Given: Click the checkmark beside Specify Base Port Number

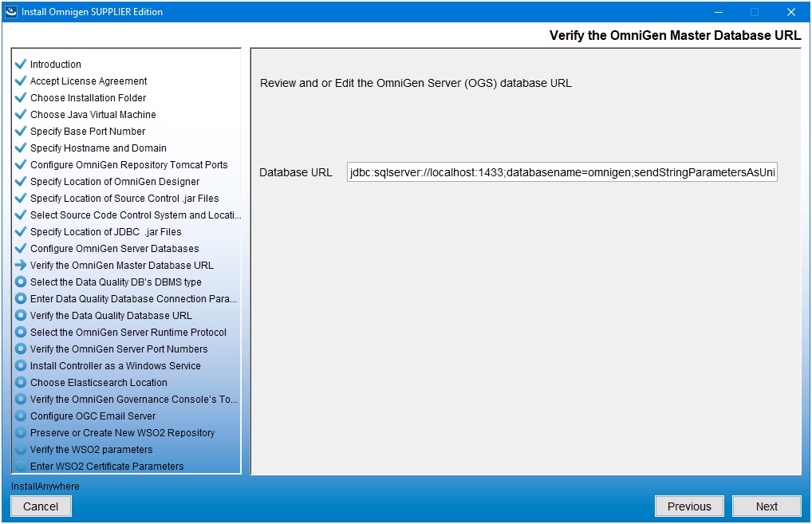Looking at the screenshot, I should pyautogui.click(x=21, y=131).
